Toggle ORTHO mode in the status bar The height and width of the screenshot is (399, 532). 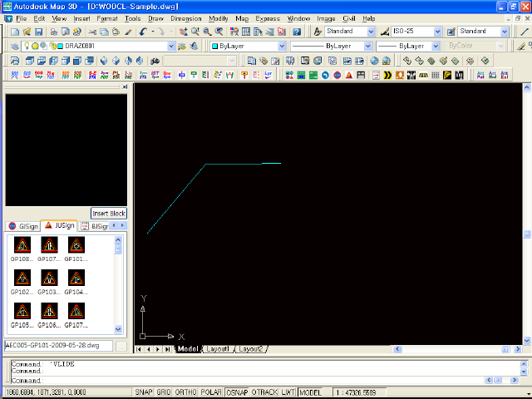[185, 392]
